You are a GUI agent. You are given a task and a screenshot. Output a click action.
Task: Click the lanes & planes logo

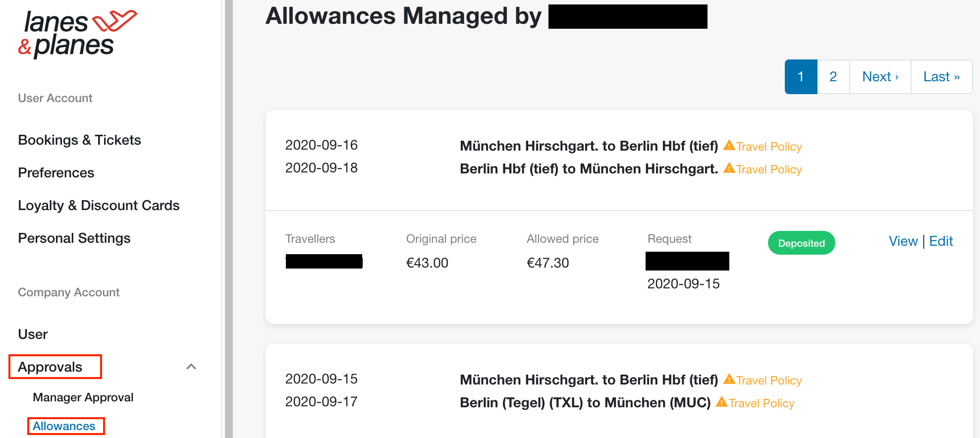coord(77,34)
